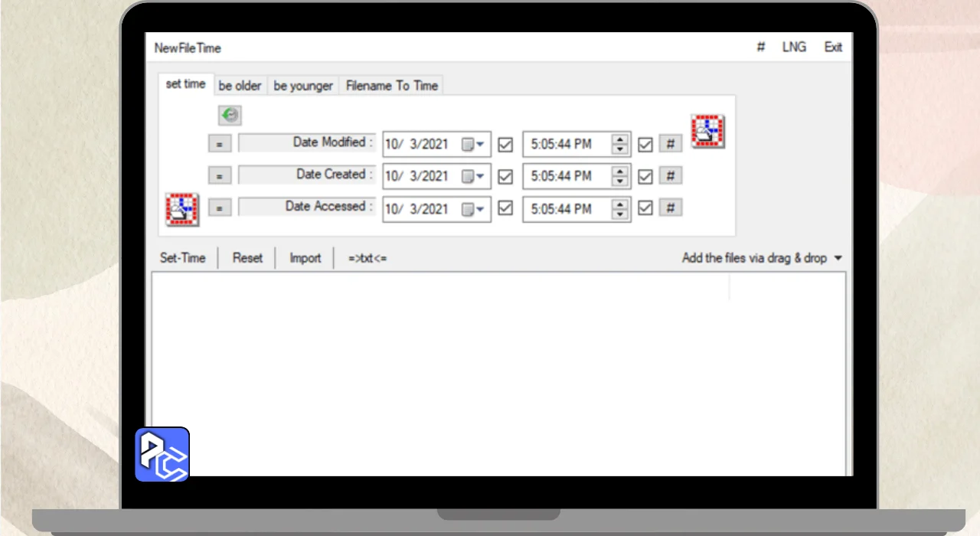Toggle the time checkbox for Date Created
980x536 pixels.
pos(645,176)
